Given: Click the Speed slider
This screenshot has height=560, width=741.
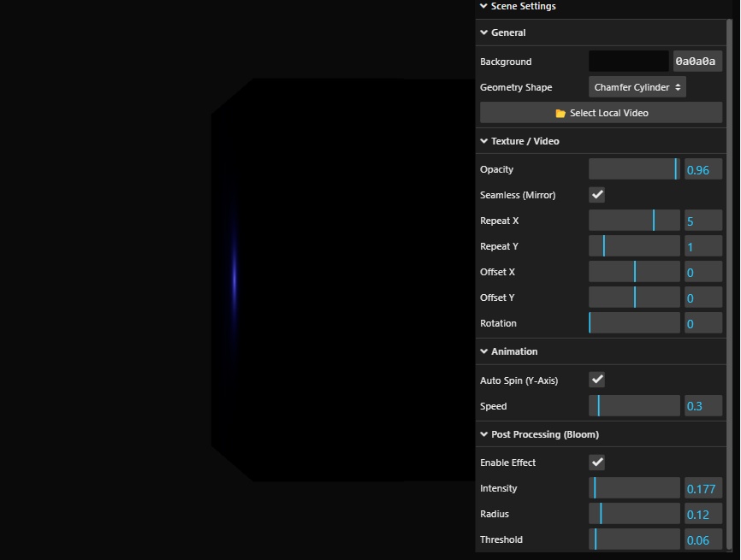Looking at the screenshot, I should click(x=634, y=406).
